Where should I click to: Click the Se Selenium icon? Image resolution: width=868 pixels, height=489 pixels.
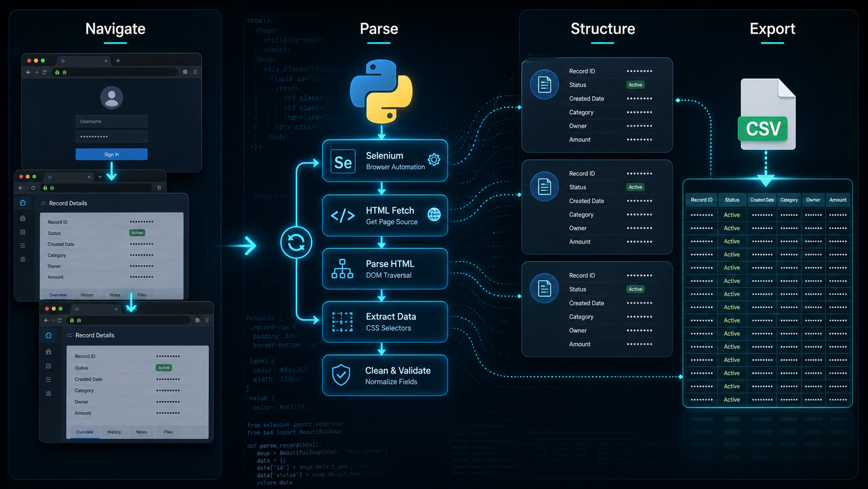tap(343, 162)
